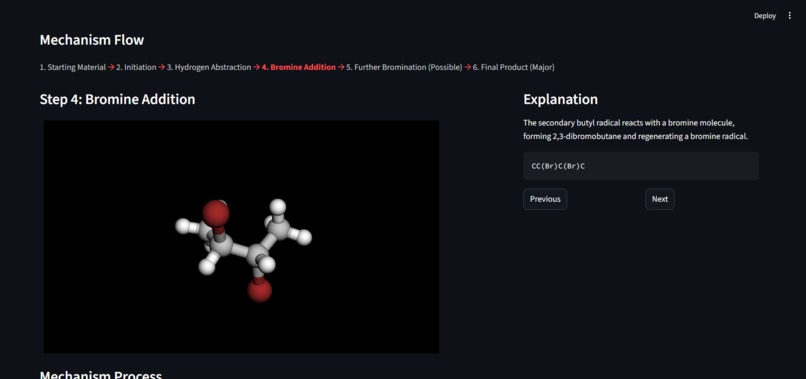Click '6. Final Product (Major)' text

(514, 67)
